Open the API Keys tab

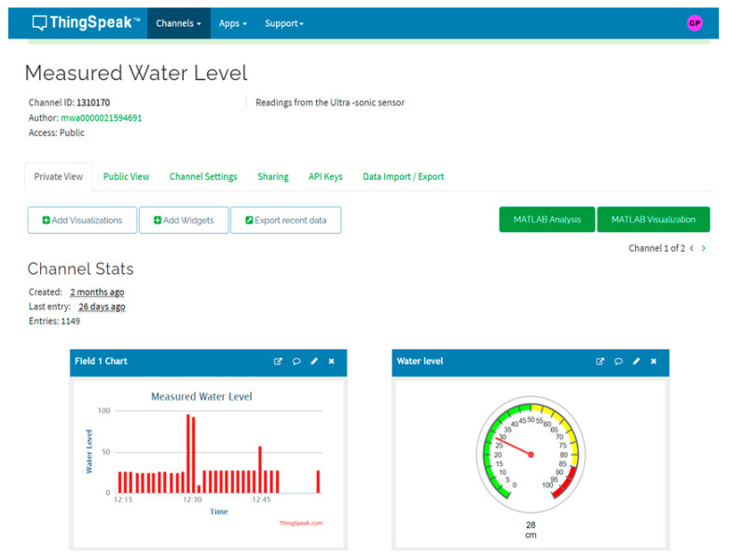click(325, 176)
